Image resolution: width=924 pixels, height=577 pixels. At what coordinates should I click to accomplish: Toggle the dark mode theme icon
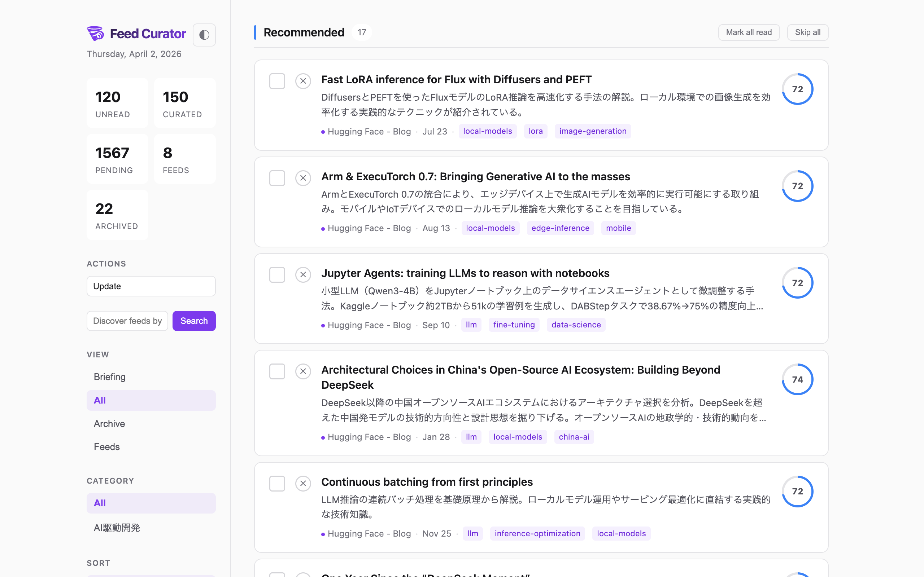pyautogui.click(x=204, y=35)
